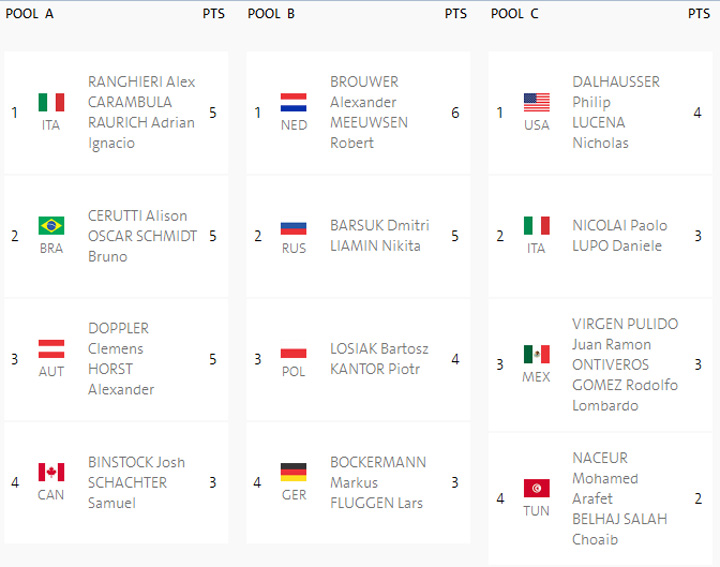
Task: Select the Pool A heading
Action: pos(30,14)
